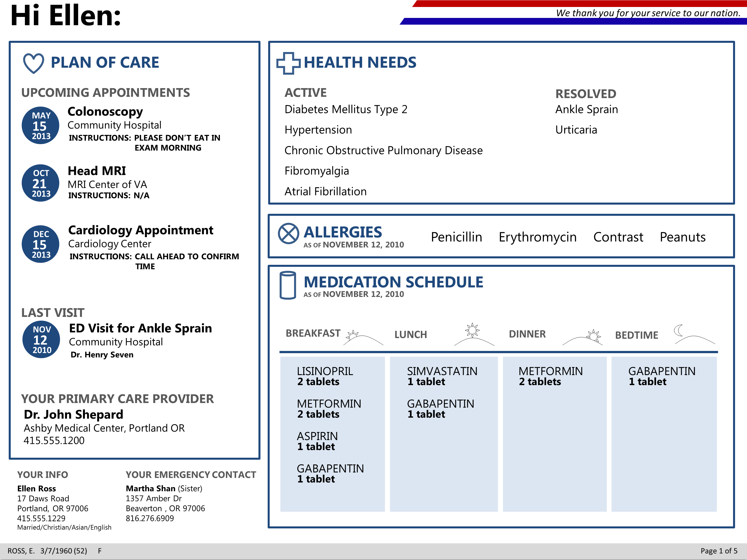Open the Cardiology Appointment heading
This screenshot has height=560, width=747.
tap(140, 230)
